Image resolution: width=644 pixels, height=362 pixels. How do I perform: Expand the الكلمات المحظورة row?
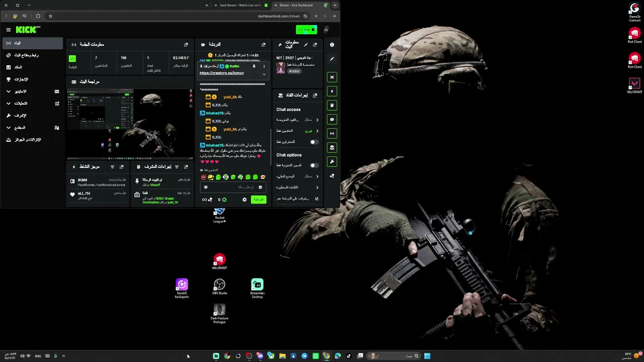click(x=297, y=188)
